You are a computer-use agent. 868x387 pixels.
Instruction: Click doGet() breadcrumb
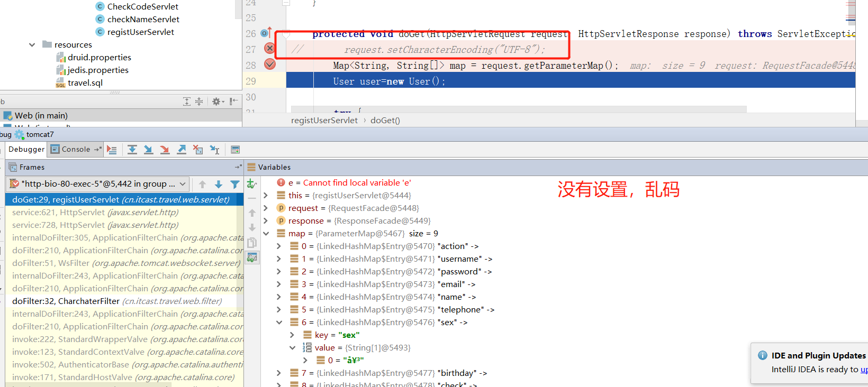pos(385,121)
